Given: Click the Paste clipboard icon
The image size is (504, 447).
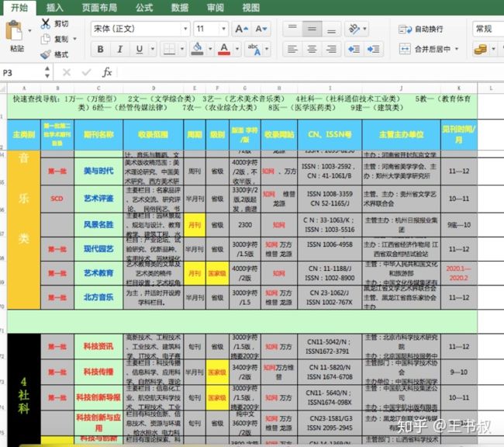Looking at the screenshot, I should tap(14, 30).
